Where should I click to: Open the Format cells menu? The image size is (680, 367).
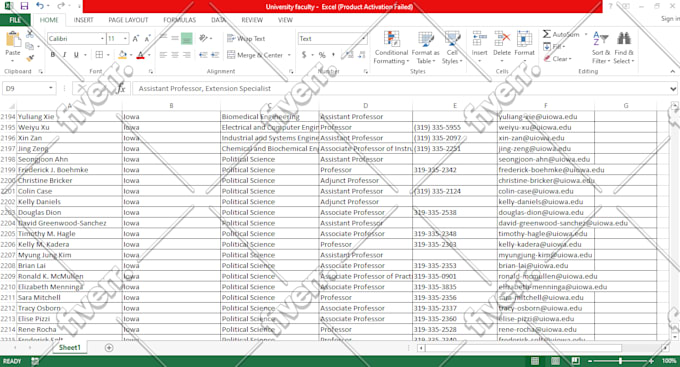pyautogui.click(x=524, y=46)
